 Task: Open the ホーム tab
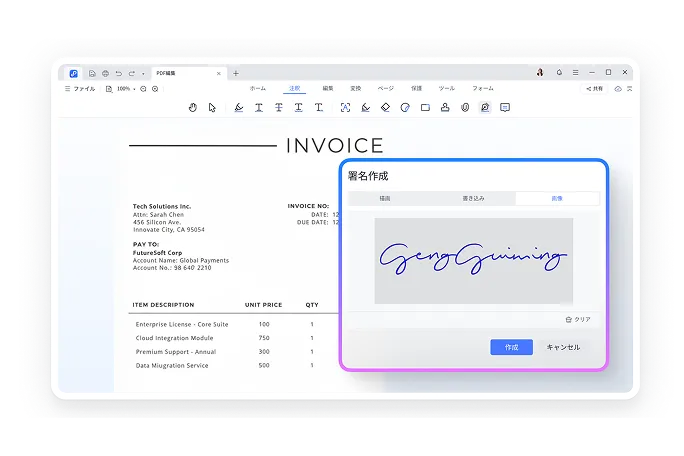257,88
